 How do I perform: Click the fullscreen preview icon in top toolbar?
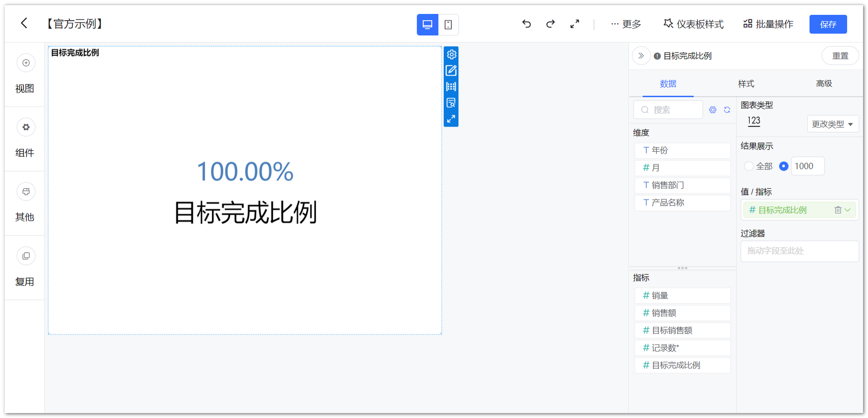[x=574, y=24]
